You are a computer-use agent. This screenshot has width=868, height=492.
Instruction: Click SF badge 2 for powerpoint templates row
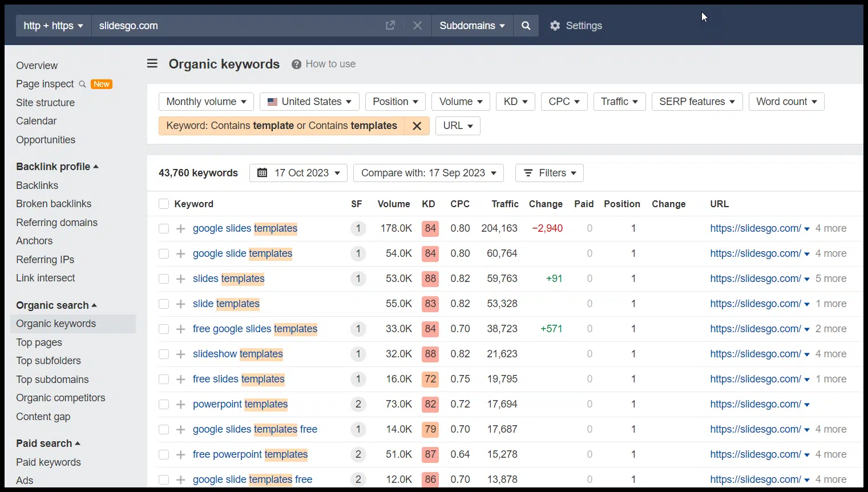click(358, 404)
